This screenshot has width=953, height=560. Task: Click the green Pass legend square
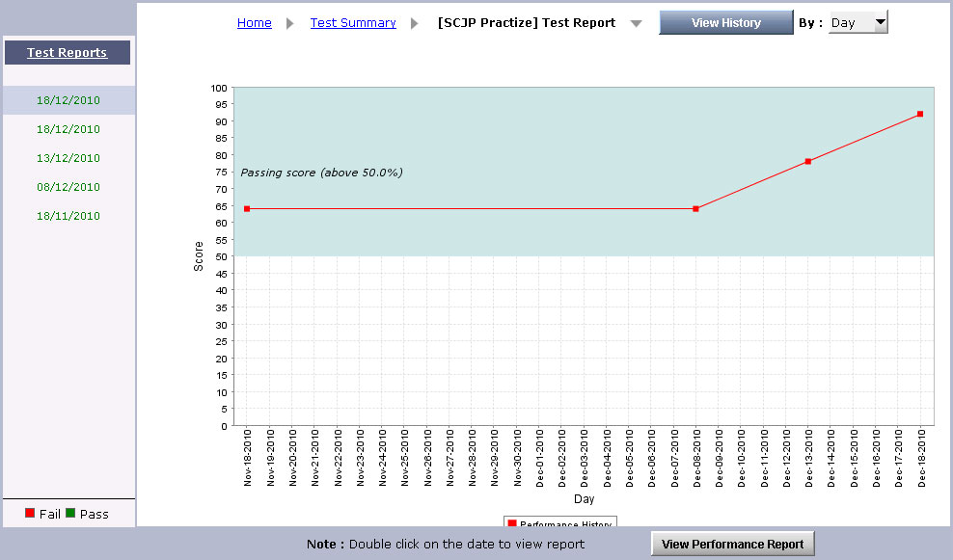pos(70,514)
